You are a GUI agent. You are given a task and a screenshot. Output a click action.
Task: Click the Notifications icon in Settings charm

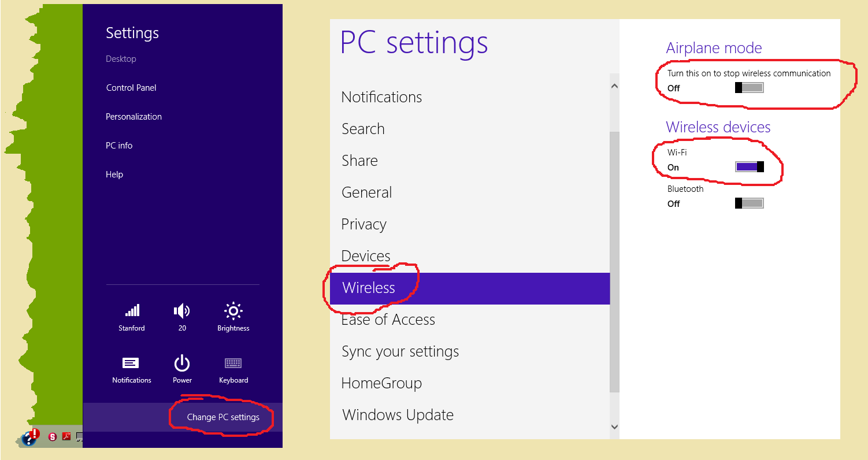(131, 363)
